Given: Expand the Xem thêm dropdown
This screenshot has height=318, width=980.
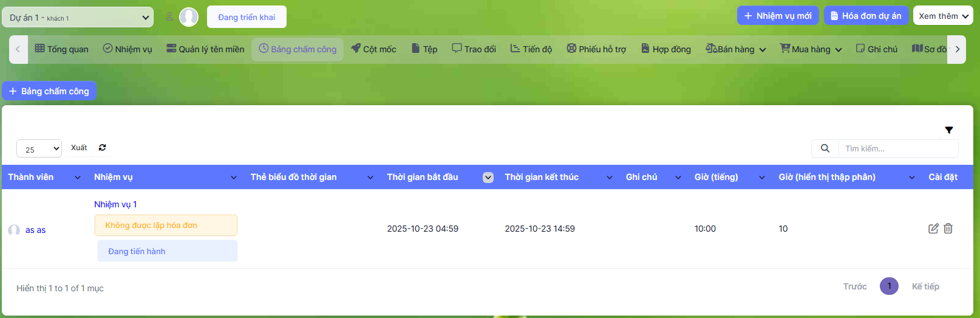Looking at the screenshot, I should coord(942,16).
